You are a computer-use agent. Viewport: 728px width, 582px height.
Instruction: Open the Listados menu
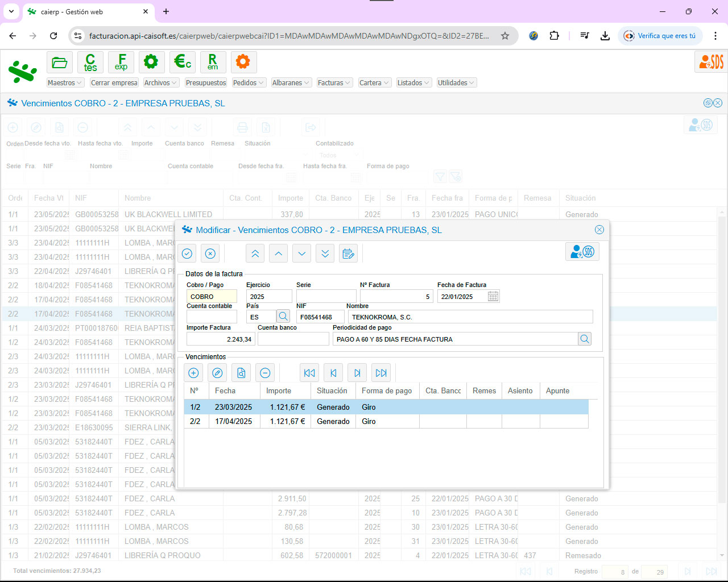point(414,83)
